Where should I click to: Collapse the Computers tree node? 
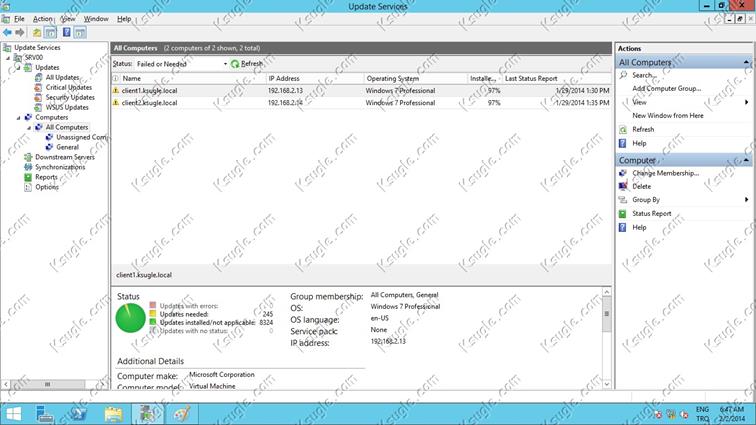tap(18, 118)
